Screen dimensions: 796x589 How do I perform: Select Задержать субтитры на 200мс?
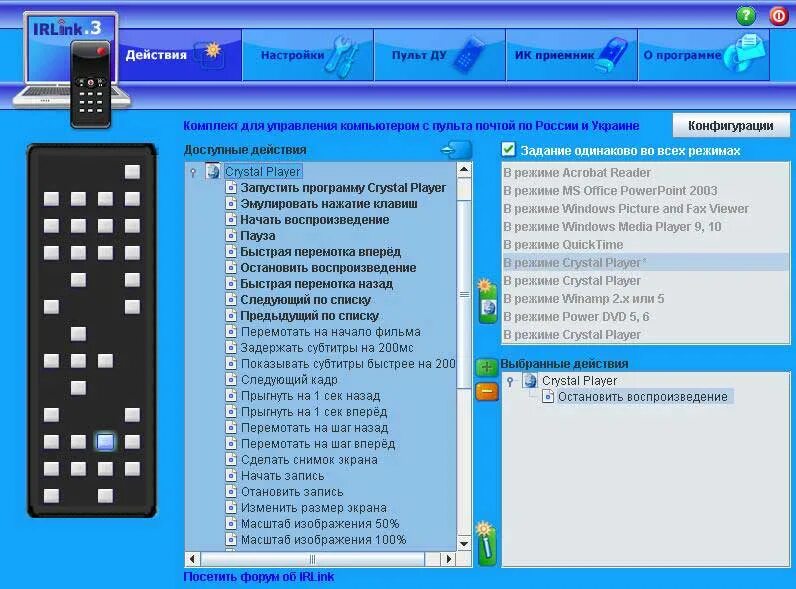tap(327, 348)
